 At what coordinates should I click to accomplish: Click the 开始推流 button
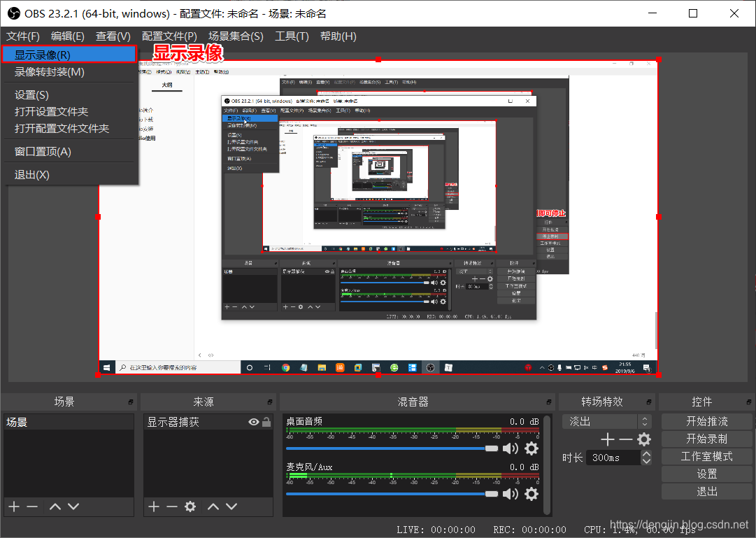[707, 421]
